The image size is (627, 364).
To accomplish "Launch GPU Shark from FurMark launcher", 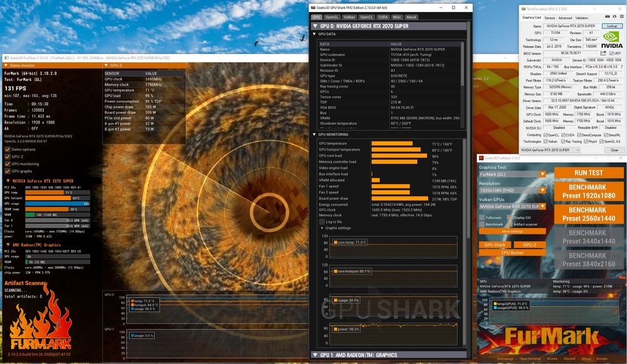I will tap(495, 245).
